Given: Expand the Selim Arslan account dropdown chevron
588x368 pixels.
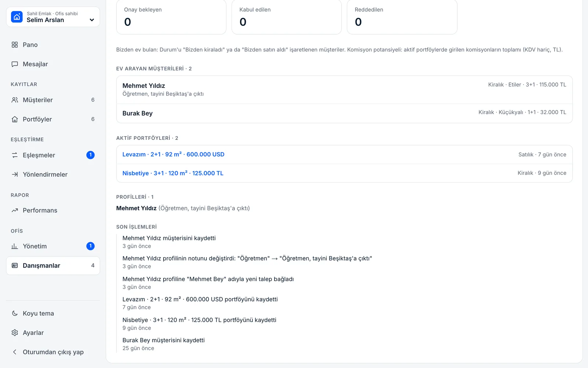Looking at the screenshot, I should [x=92, y=20].
